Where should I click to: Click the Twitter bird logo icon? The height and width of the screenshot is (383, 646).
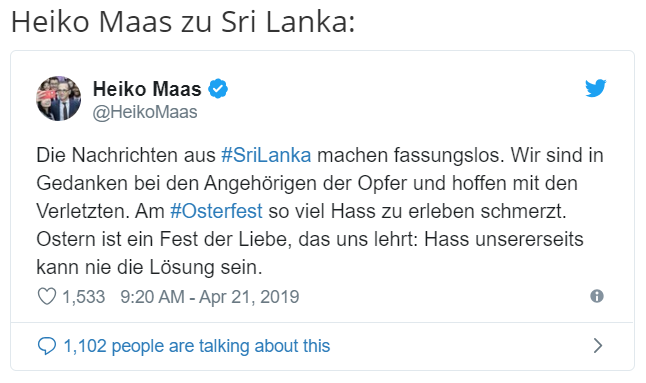595,88
